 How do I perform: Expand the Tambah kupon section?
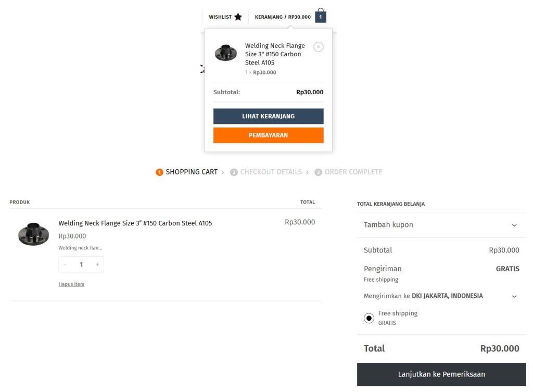click(441, 225)
